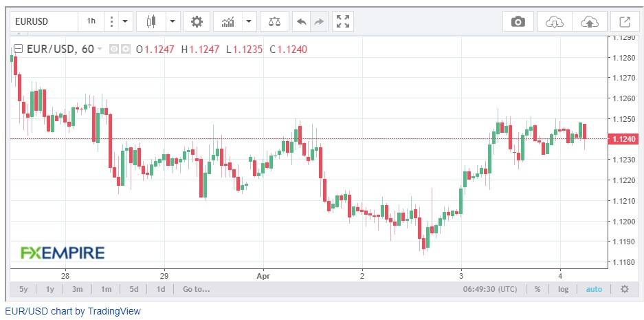644x320 pixels.
Task: Toggle the percent scale option
Action: [x=537, y=289]
